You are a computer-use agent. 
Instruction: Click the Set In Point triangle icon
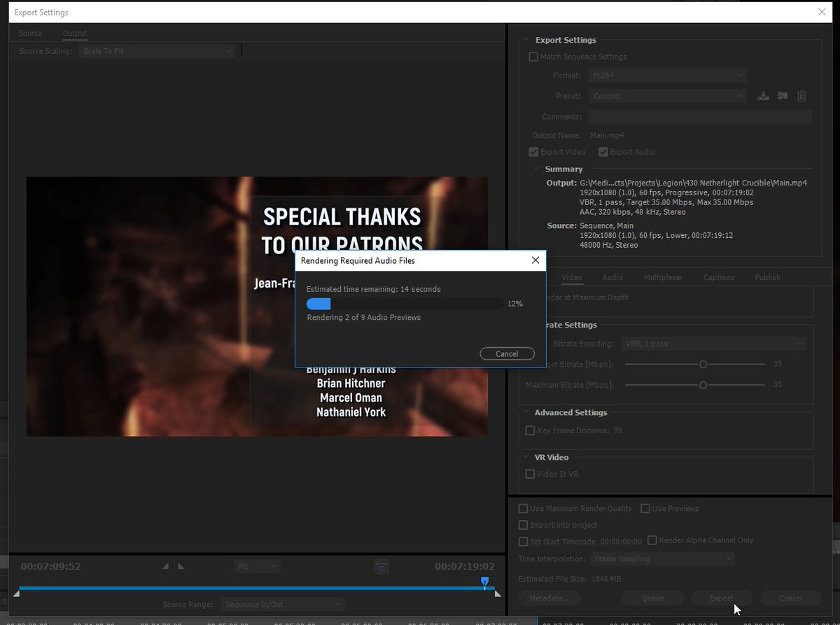[165, 566]
